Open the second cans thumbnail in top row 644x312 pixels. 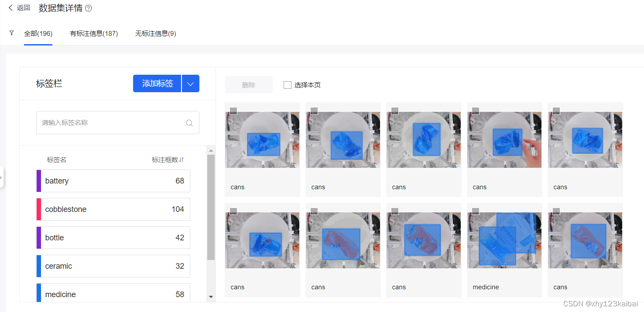(x=343, y=140)
